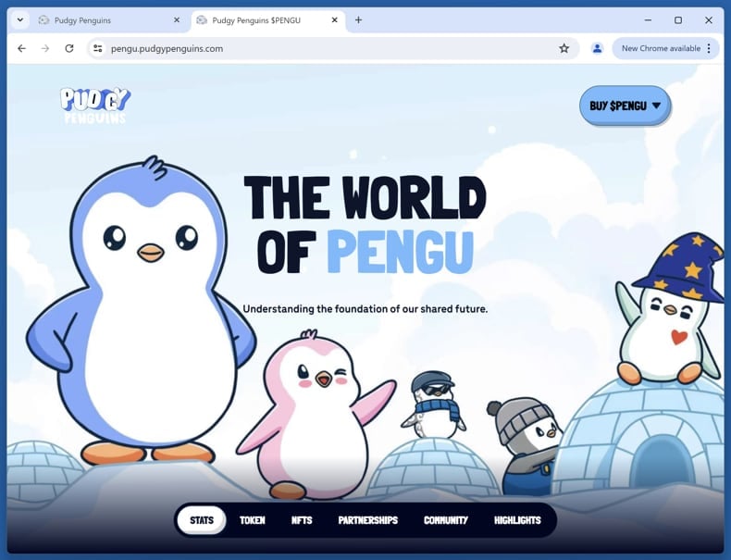The image size is (731, 560).
Task: Select the Pudgy Penguins $PENGU tab
Action: (x=268, y=20)
